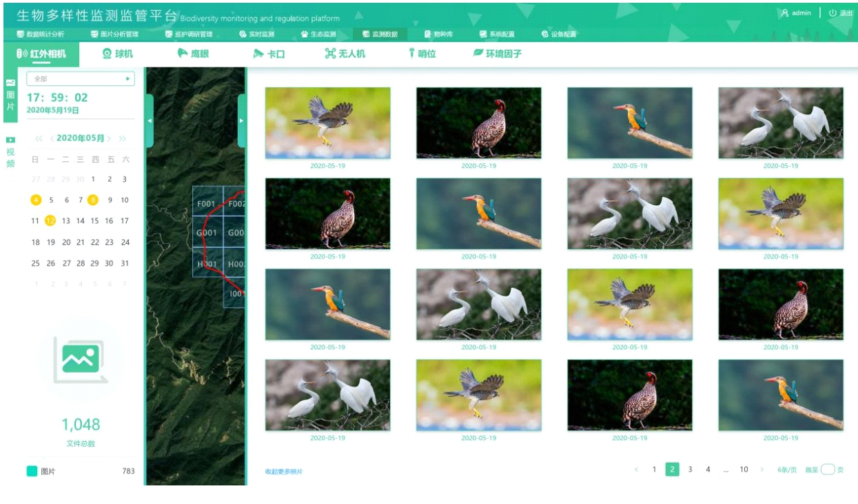
Task: Click the 783 picture count value
Action: tap(128, 471)
